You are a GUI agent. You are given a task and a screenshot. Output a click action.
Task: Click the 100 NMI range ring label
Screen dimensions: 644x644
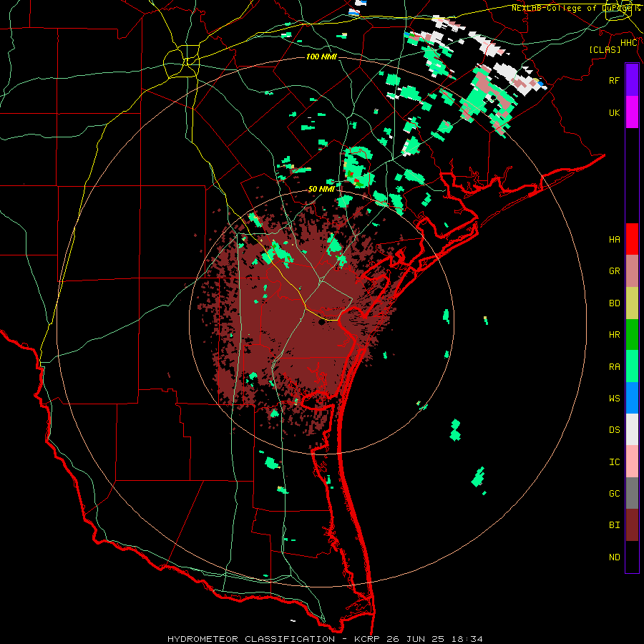point(321,57)
